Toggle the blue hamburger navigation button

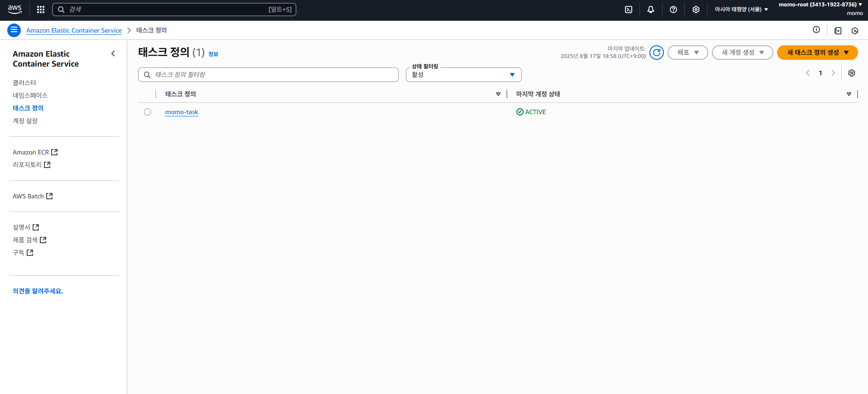14,30
